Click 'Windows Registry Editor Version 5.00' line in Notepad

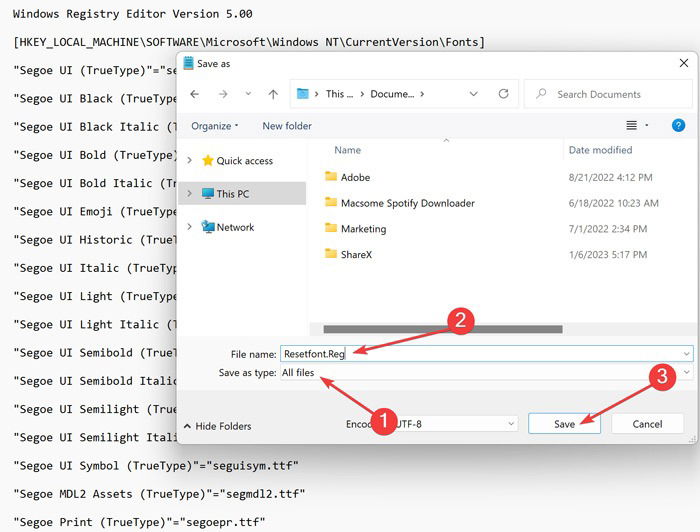click(x=133, y=14)
